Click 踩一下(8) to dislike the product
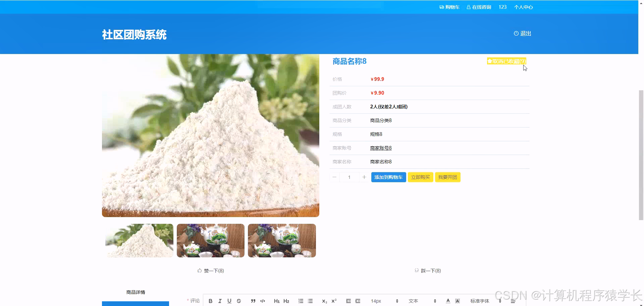Image resolution: width=644 pixels, height=306 pixels. point(428,270)
